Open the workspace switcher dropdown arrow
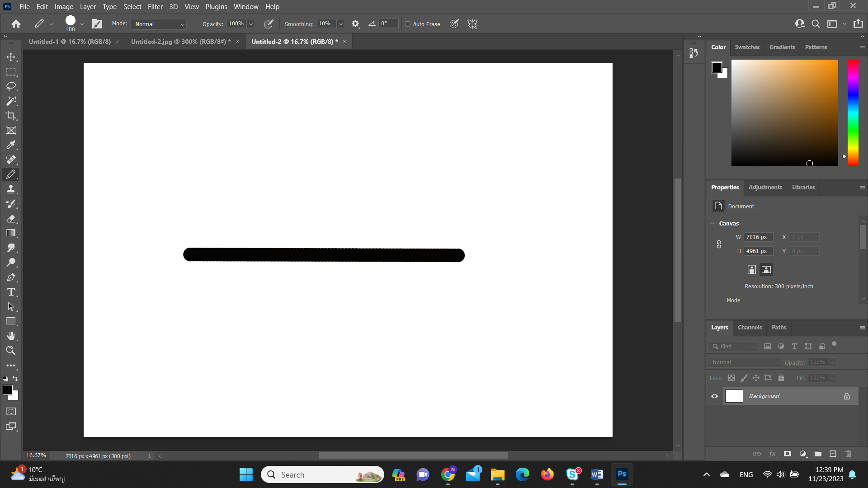Viewport: 868px width, 488px height. pos(844,24)
